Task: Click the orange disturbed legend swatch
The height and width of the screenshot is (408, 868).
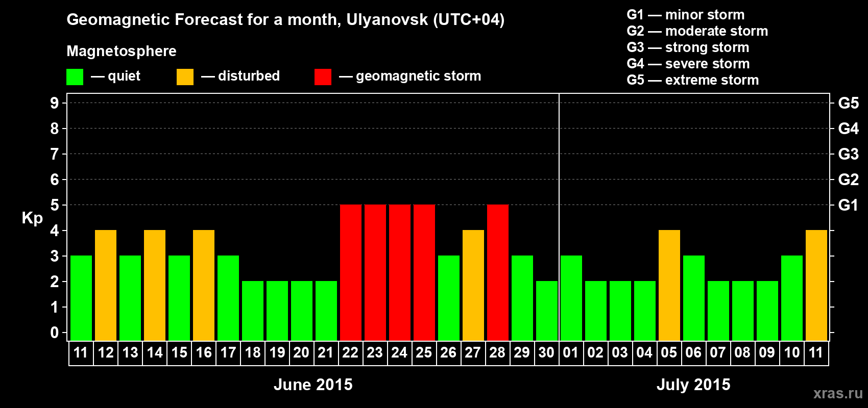Action: [x=185, y=77]
